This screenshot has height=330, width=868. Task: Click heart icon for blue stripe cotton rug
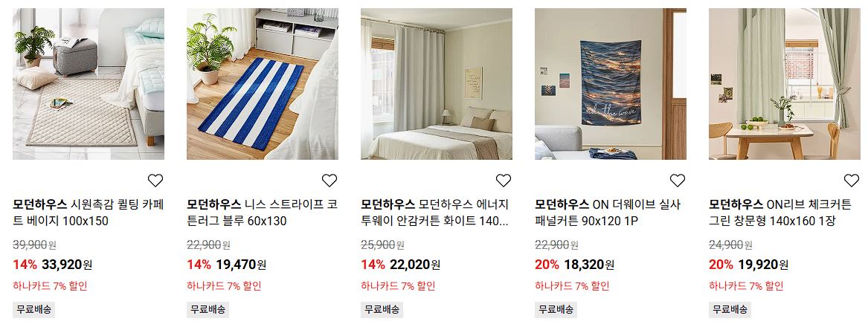click(x=329, y=180)
